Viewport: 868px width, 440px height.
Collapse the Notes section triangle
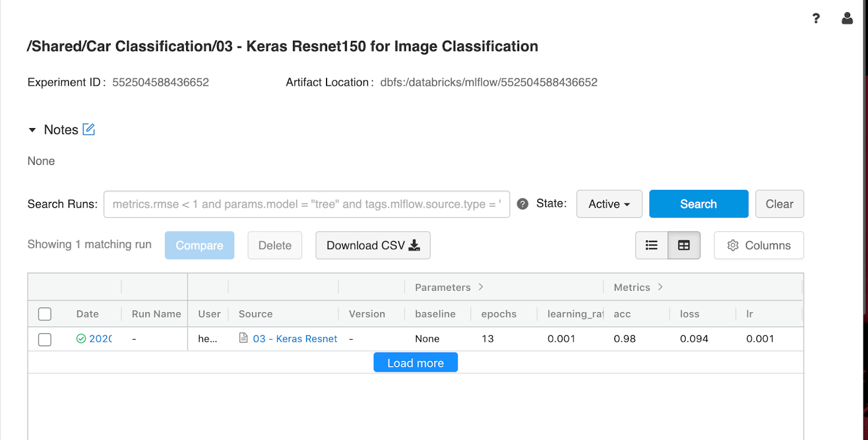32,130
